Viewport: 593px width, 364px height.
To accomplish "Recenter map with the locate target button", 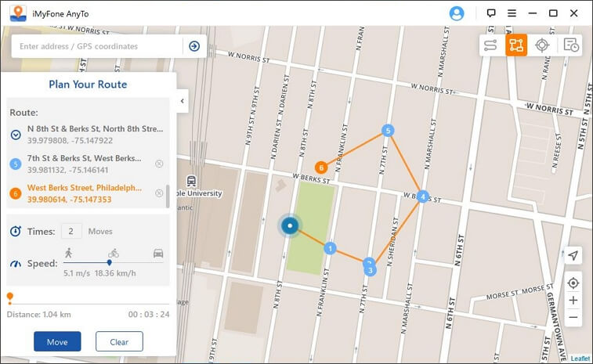I will pos(573,283).
